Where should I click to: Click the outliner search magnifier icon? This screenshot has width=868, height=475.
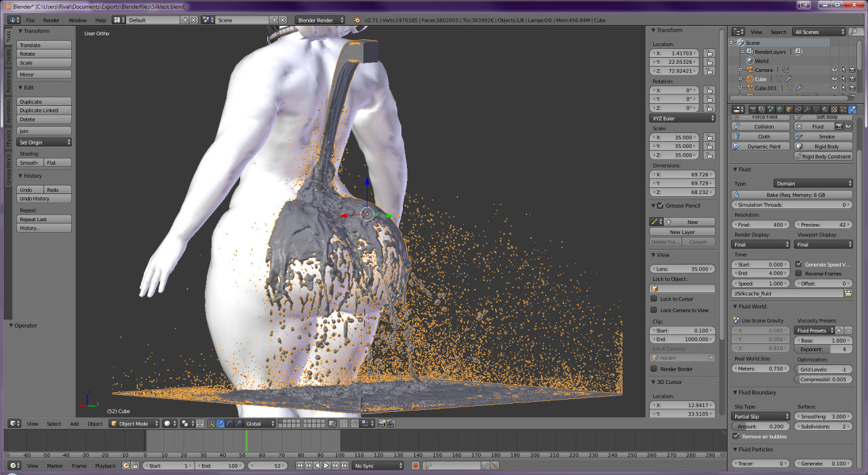(852, 32)
